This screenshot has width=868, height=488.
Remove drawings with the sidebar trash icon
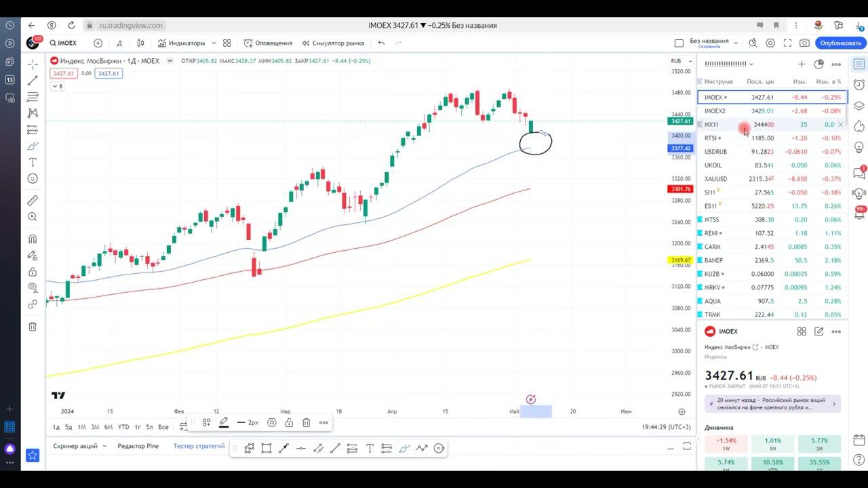(x=33, y=327)
